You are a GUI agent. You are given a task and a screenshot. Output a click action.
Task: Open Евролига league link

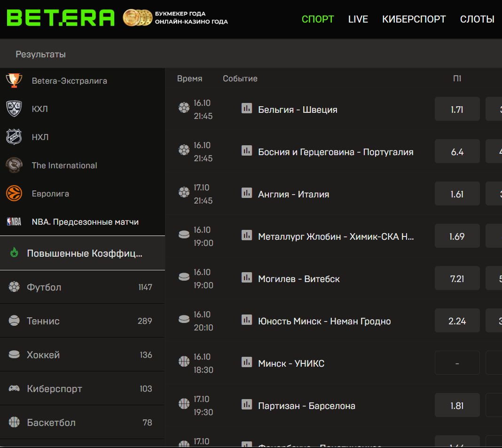click(50, 193)
